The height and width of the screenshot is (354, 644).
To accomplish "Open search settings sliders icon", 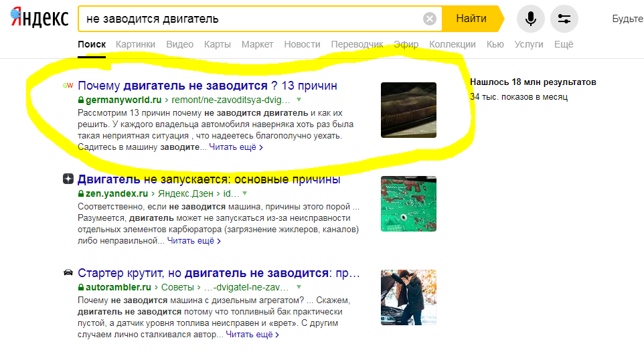I will pyautogui.click(x=564, y=19).
